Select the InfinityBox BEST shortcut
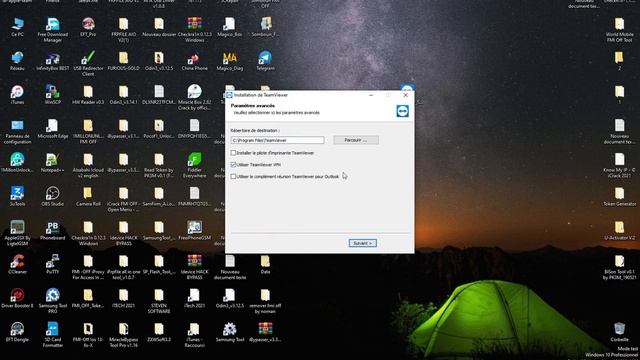The image size is (640, 360). 53,62
